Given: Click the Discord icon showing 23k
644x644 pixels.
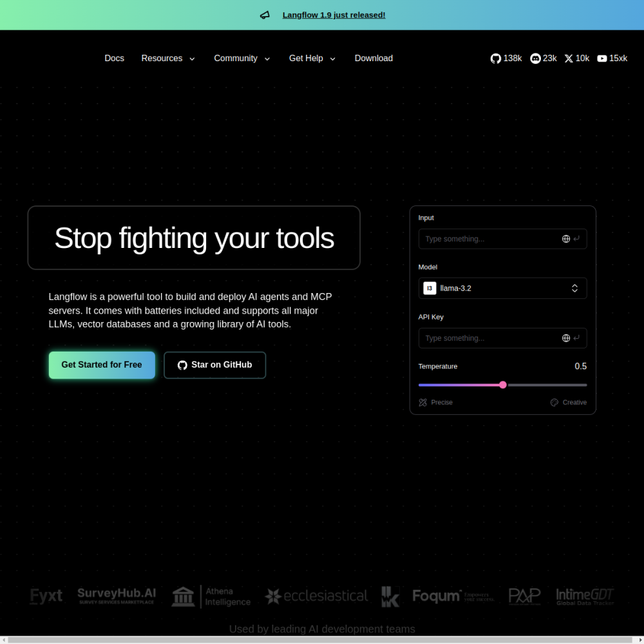Looking at the screenshot, I should tap(535, 59).
